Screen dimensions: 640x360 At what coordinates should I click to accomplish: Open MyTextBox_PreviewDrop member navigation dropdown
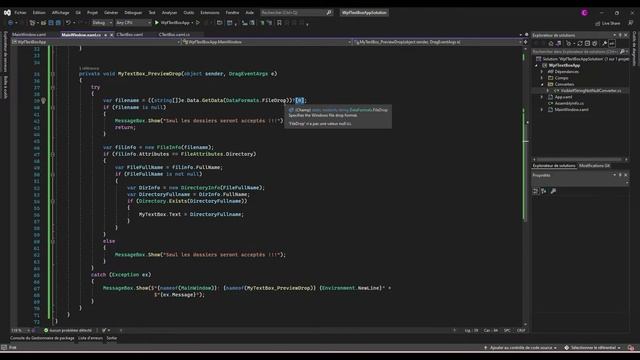point(438,42)
